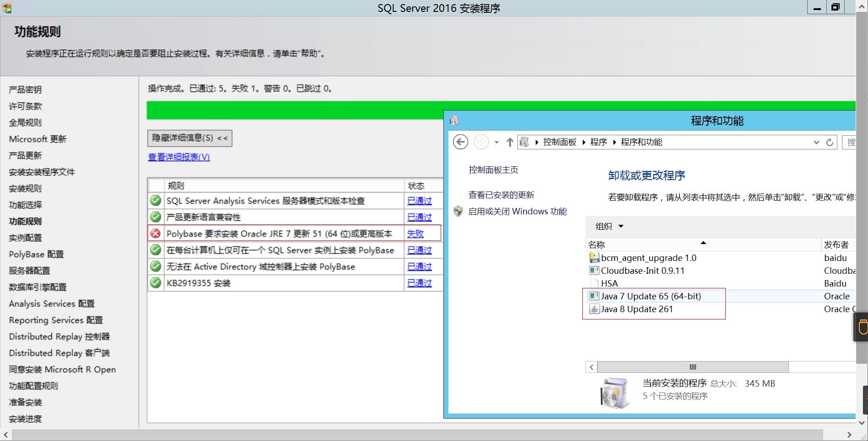Click the bottom horizontal scrollbar of setup window
868x441 pixels.
(x=417, y=435)
